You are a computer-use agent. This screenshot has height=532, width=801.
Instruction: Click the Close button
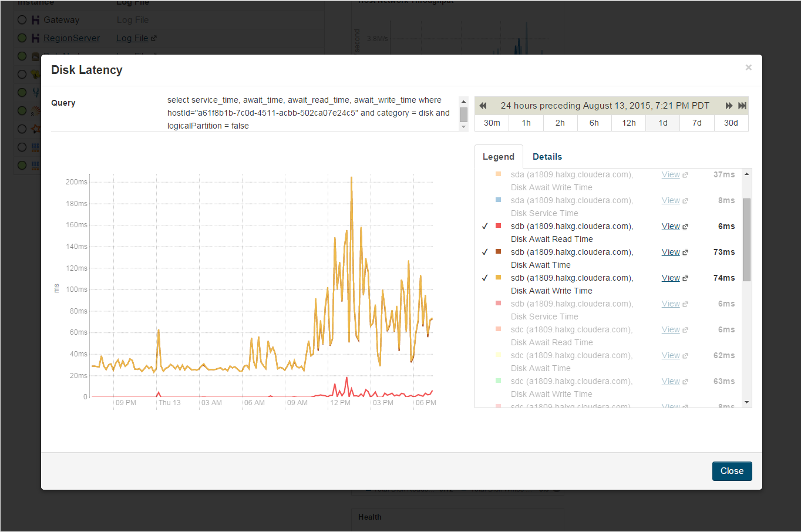point(732,471)
